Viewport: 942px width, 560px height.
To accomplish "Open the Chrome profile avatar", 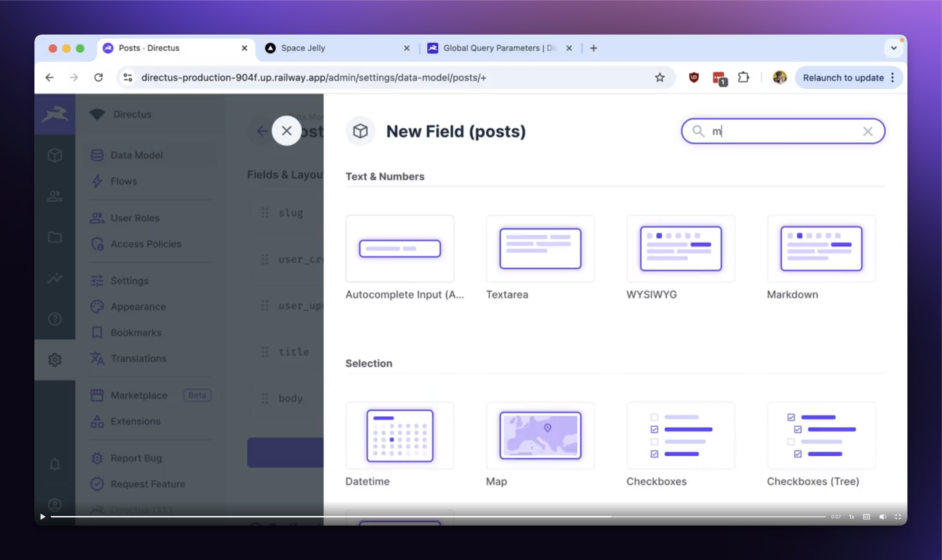I will 779,77.
